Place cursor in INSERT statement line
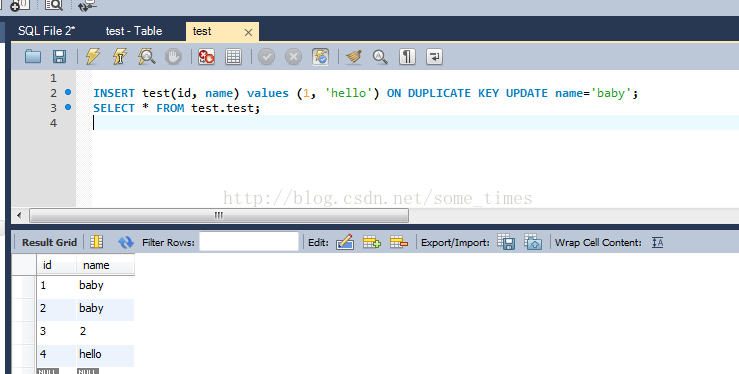 (x=366, y=93)
